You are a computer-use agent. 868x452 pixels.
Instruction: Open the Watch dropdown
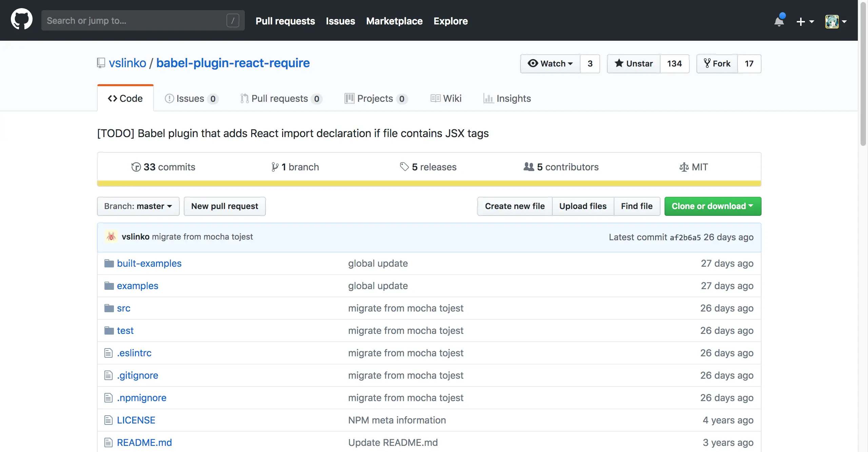pyautogui.click(x=550, y=63)
